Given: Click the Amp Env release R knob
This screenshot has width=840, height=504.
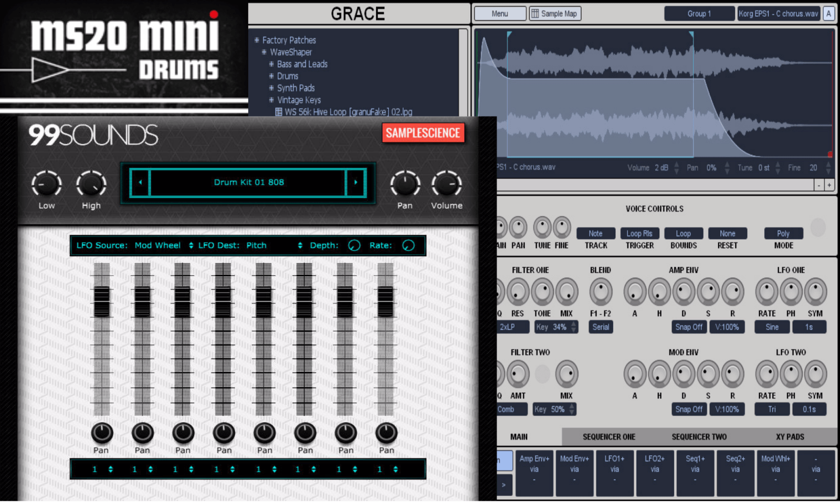Looking at the screenshot, I should [x=732, y=292].
